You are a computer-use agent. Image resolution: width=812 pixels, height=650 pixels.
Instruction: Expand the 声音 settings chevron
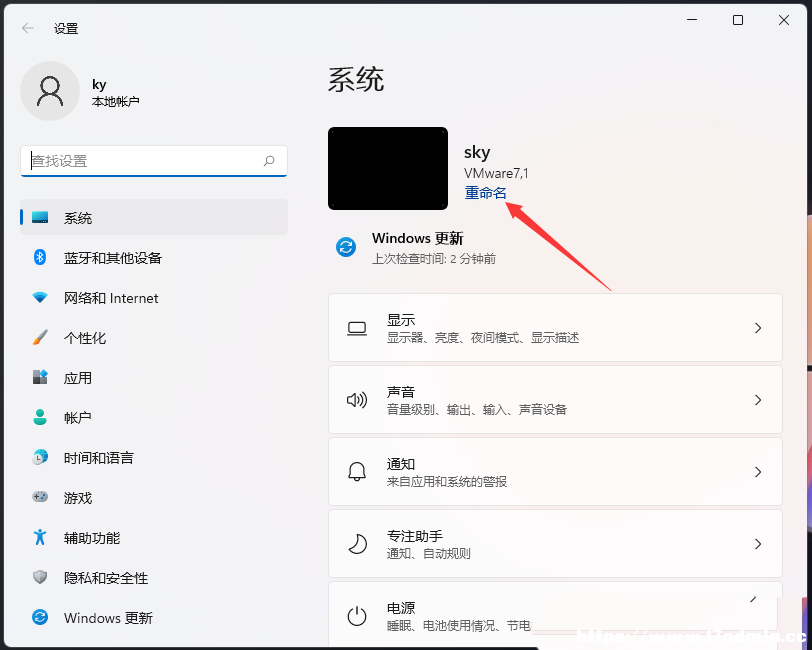point(758,400)
